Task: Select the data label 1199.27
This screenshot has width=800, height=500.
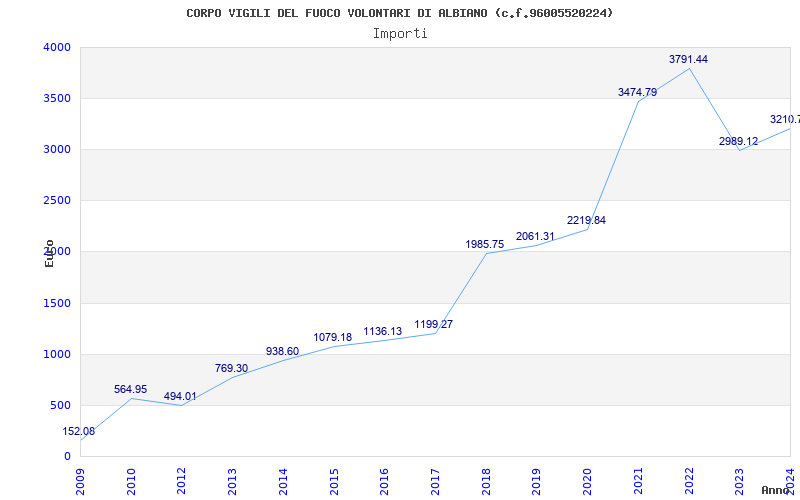Action: tap(434, 324)
